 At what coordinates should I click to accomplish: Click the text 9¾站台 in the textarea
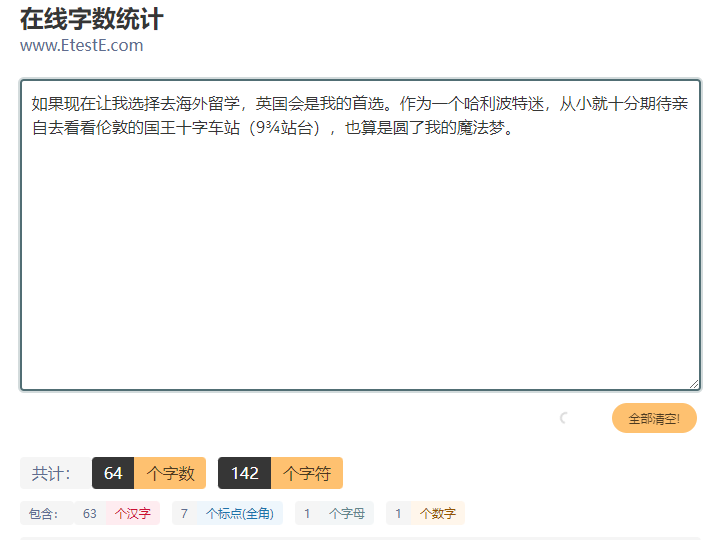284,127
